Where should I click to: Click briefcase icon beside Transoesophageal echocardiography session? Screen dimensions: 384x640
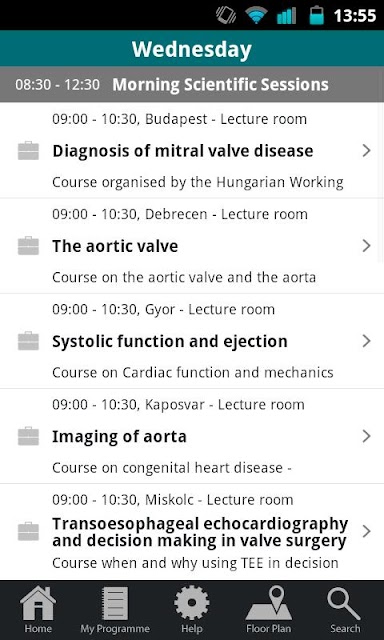(29, 531)
